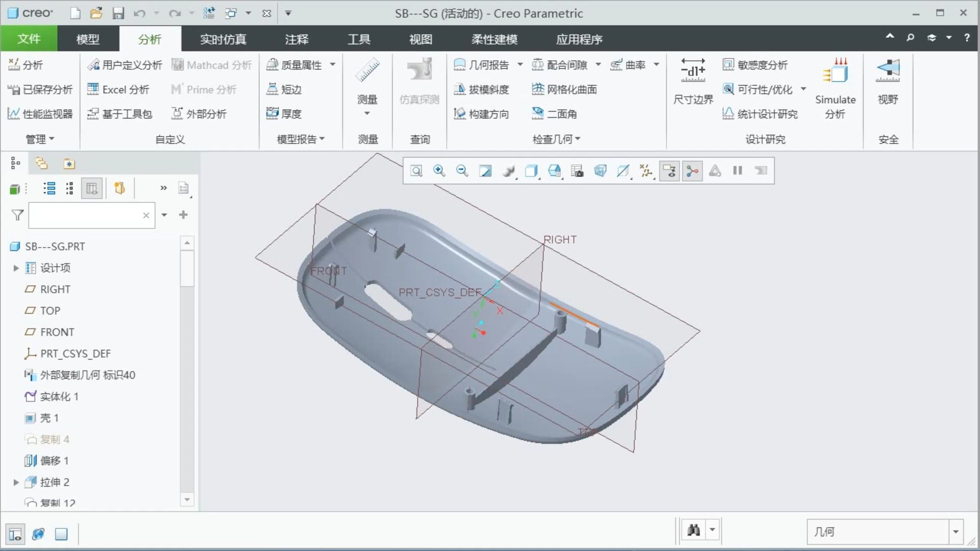Screen dimensions: 980x551
Task: Switch to the 视图 ribbon tab
Action: pos(420,39)
